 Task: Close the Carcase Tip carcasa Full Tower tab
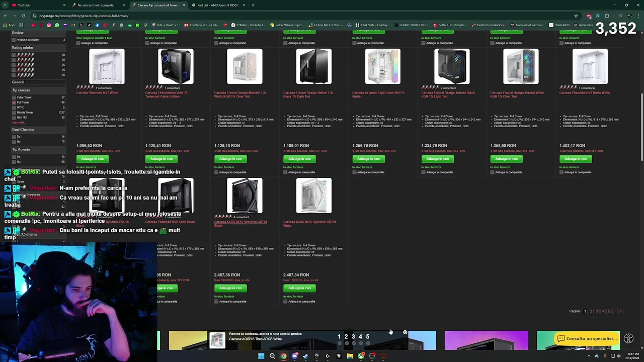tap(184, 5)
